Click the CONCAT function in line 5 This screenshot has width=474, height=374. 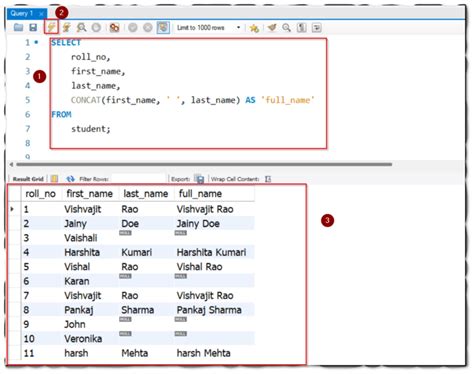(x=86, y=100)
